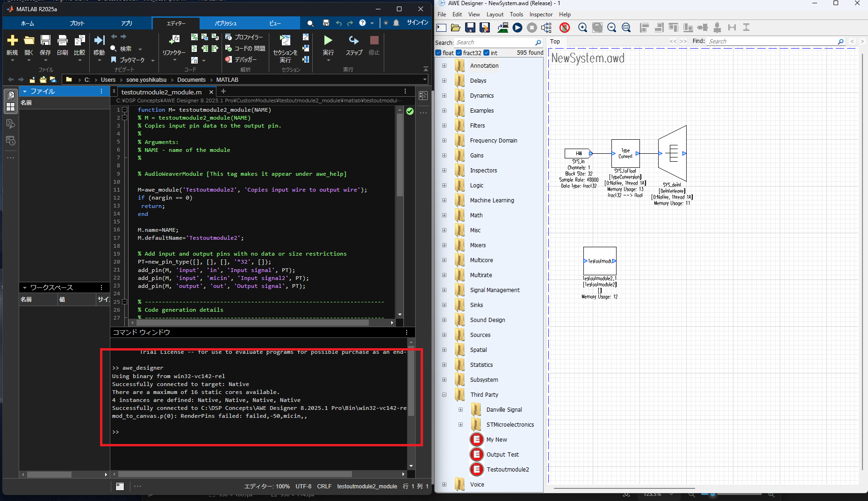Click セクションを実行 (Run Section) icon
The width and height of the screenshot is (868, 501).
click(x=285, y=40)
